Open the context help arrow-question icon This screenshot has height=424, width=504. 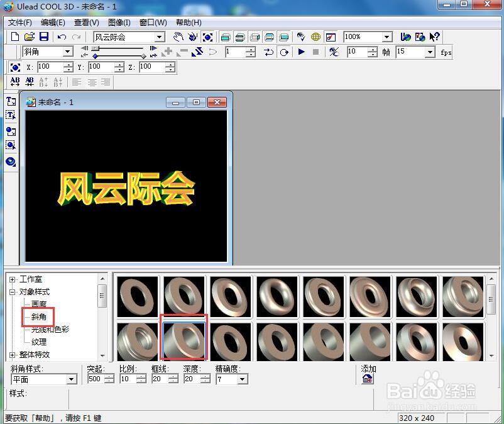pos(435,36)
